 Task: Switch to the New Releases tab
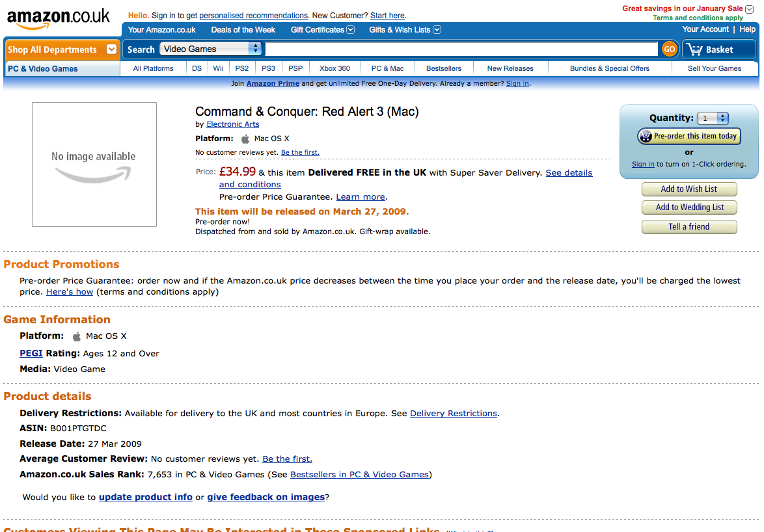[x=510, y=69]
